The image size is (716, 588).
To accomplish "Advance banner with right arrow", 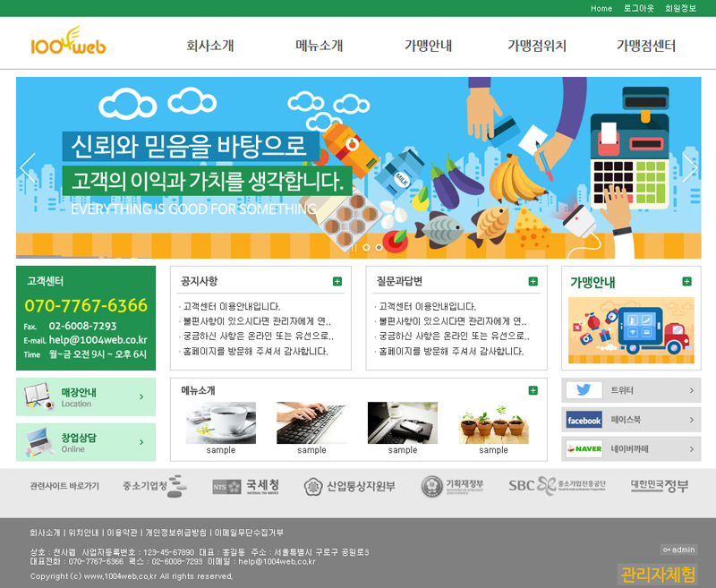I will [x=688, y=168].
